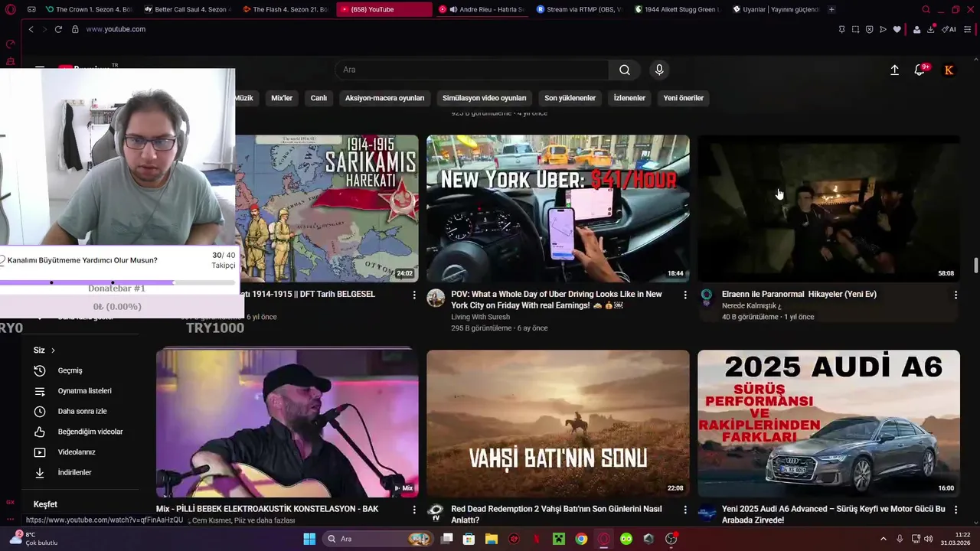Open YouTube notifications bell
Screen dimensions: 980x551
[x=920, y=70]
